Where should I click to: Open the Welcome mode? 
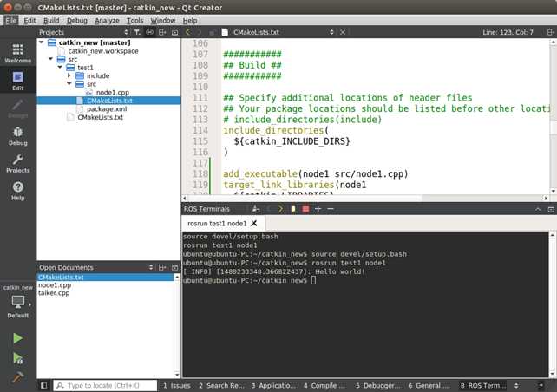tap(17, 53)
